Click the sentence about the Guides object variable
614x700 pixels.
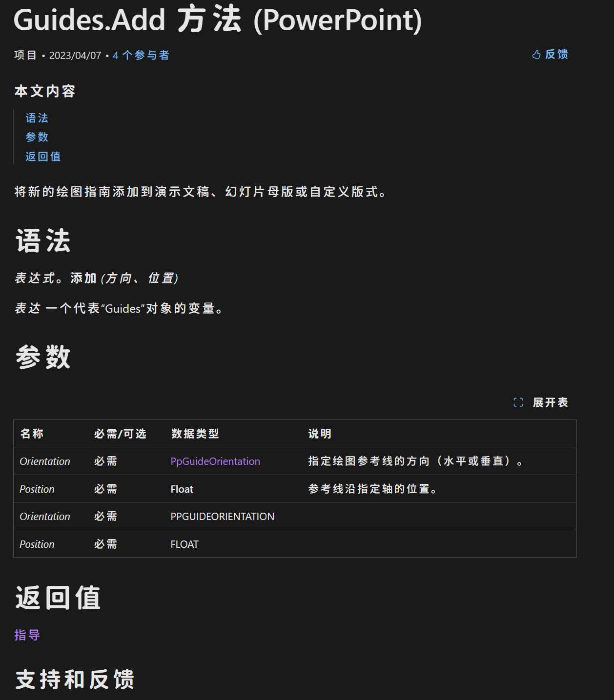click(119, 308)
